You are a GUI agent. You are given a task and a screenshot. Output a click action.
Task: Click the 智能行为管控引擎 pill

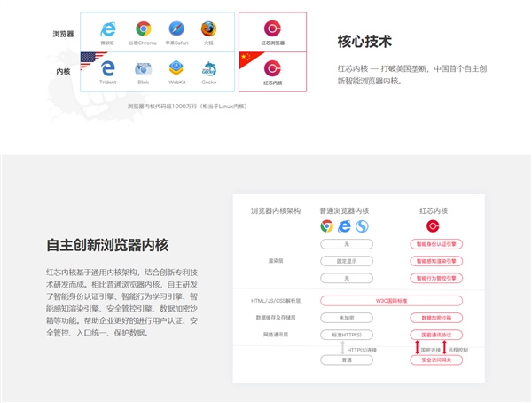click(x=436, y=278)
